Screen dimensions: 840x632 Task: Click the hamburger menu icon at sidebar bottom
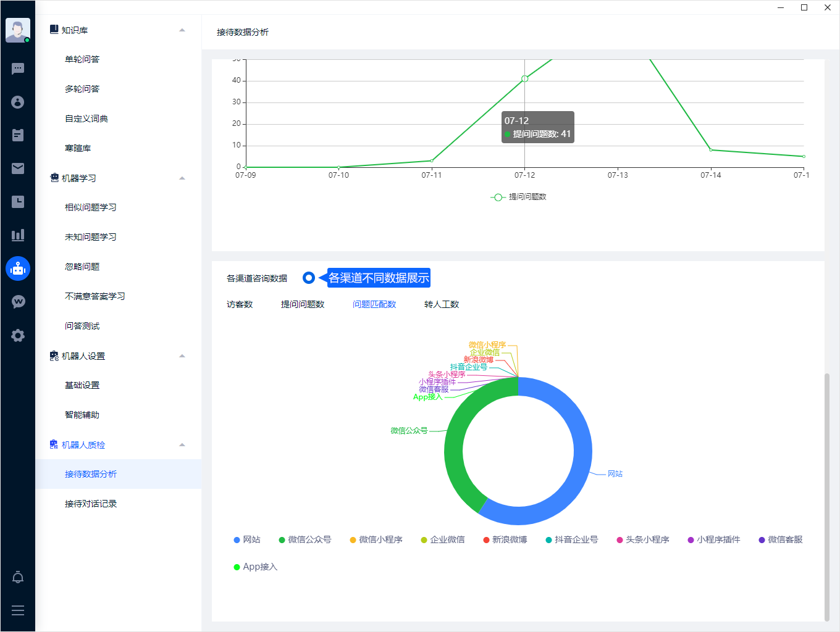(x=18, y=610)
